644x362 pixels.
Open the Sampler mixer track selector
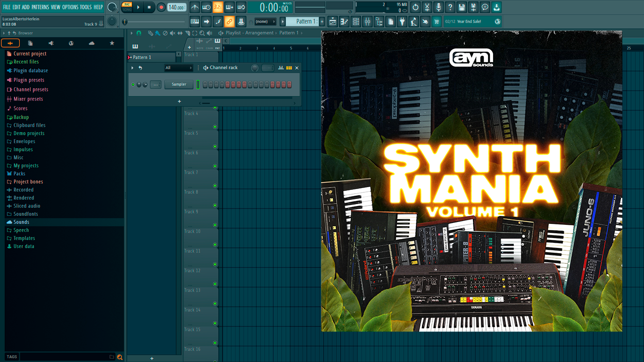[156, 84]
